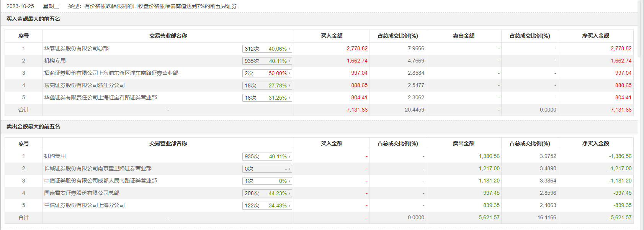Click arrow icon in 16次 31.25% box

[x=289, y=98]
